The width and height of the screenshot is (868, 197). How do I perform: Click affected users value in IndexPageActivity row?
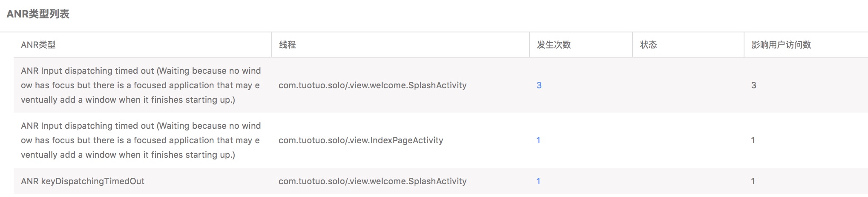pos(753,140)
